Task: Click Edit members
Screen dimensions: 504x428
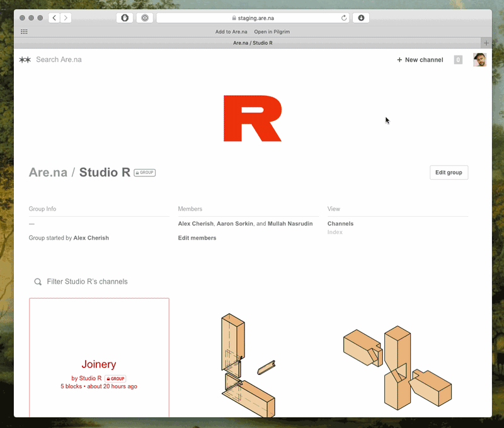Action: (197, 238)
